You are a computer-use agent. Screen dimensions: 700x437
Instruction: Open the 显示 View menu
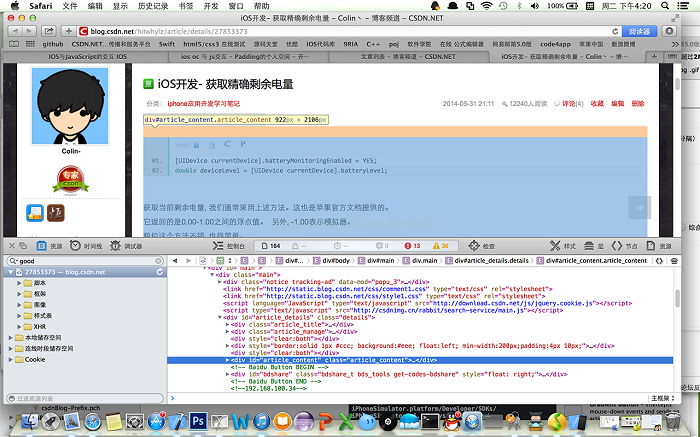click(121, 6)
